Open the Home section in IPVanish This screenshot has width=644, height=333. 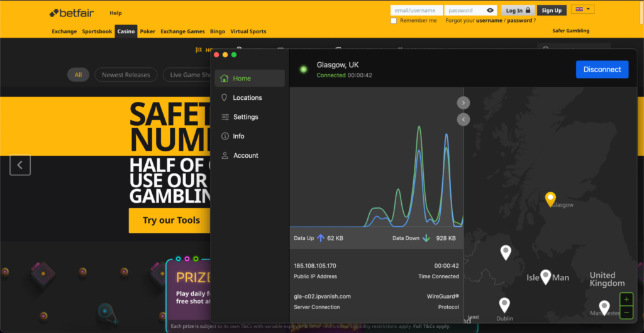249,79
